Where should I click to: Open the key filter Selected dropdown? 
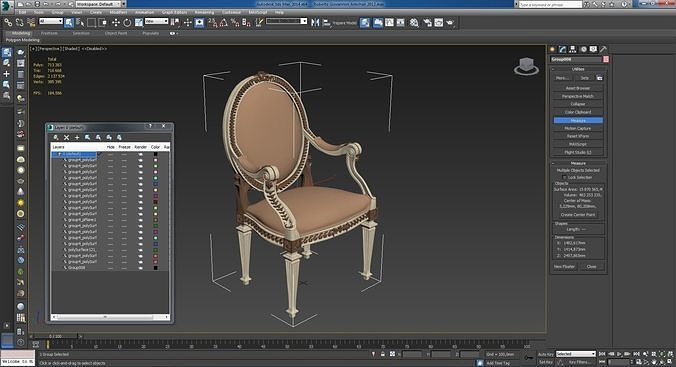(576, 354)
